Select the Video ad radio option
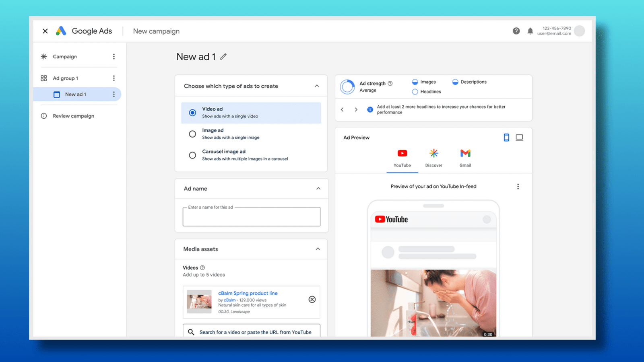 [192, 113]
